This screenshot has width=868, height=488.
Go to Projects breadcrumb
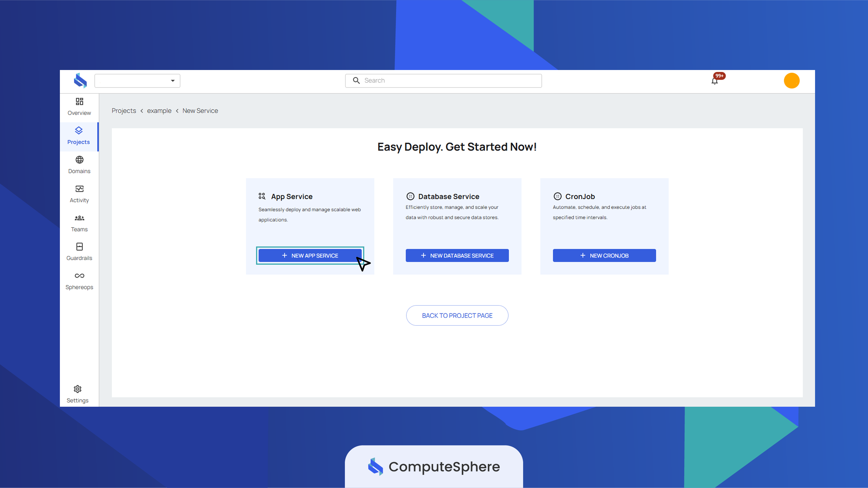124,111
